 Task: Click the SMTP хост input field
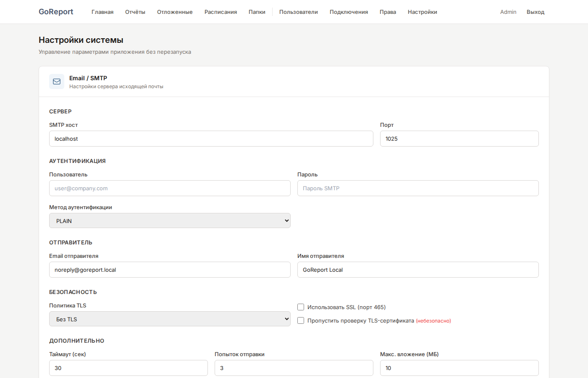(211, 139)
